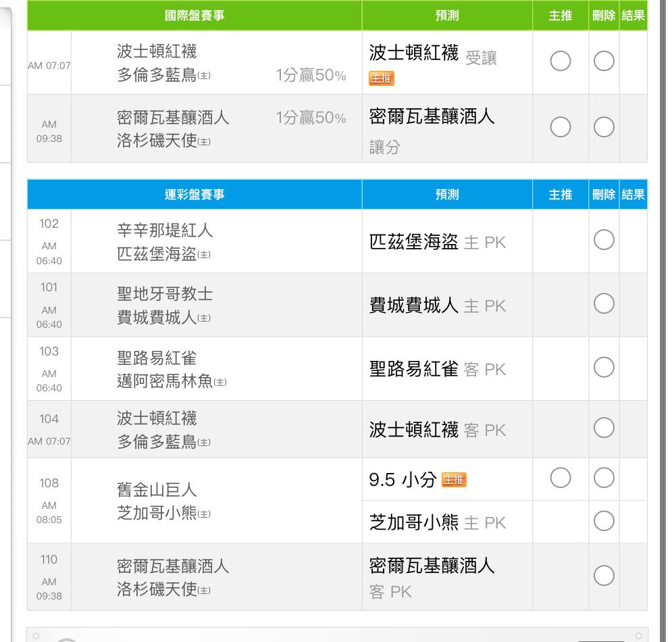Select 主推 radio for 波士頓紅襪 international match
The height and width of the screenshot is (642, 672).
tap(561, 61)
